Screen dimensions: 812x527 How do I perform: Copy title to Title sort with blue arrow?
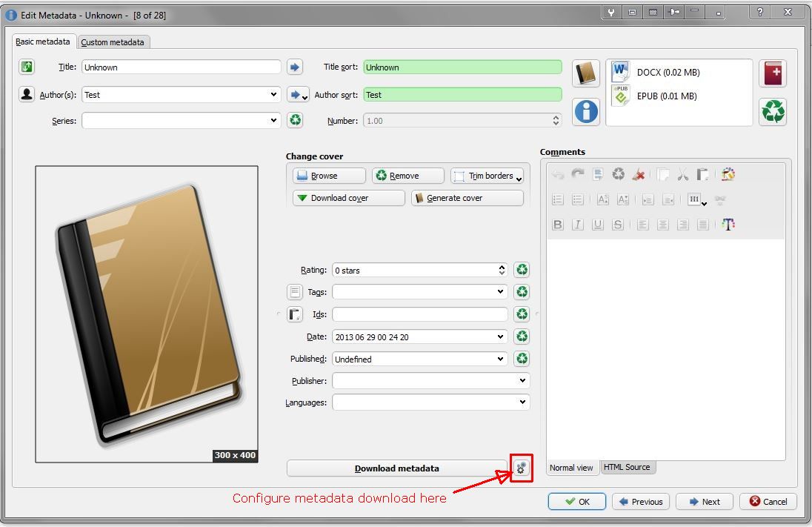[295, 67]
